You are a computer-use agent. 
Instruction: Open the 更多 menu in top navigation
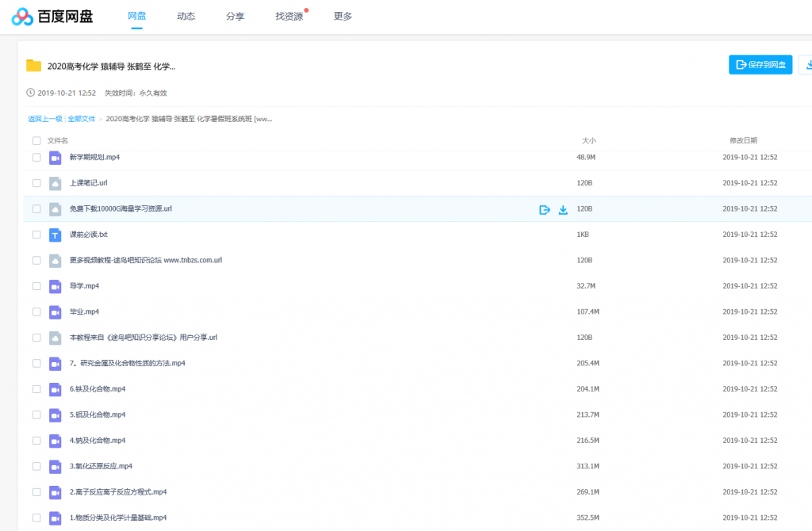tap(343, 17)
